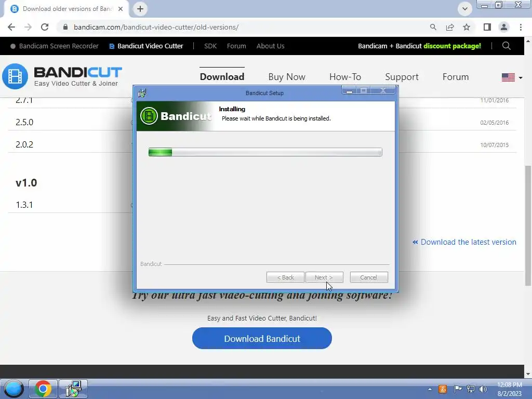Open Forum link in black top bar

[x=236, y=46]
